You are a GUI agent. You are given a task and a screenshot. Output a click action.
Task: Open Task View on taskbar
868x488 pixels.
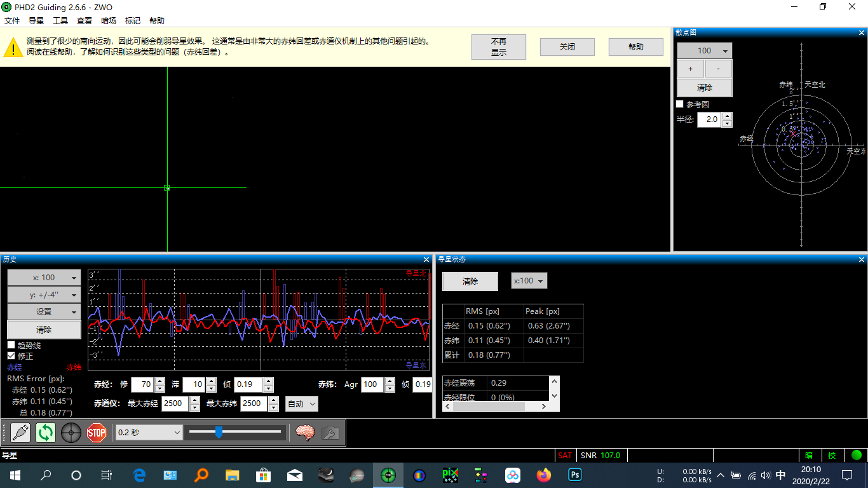[x=107, y=475]
